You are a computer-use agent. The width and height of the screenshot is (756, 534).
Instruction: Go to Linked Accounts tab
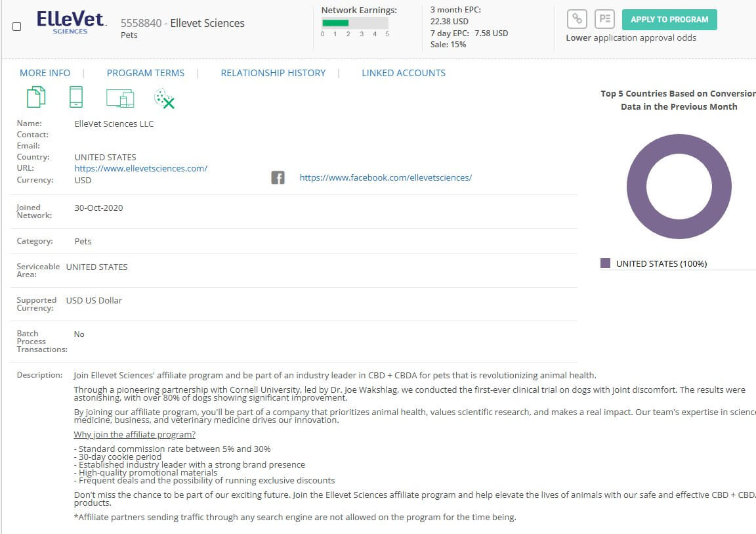(x=404, y=73)
